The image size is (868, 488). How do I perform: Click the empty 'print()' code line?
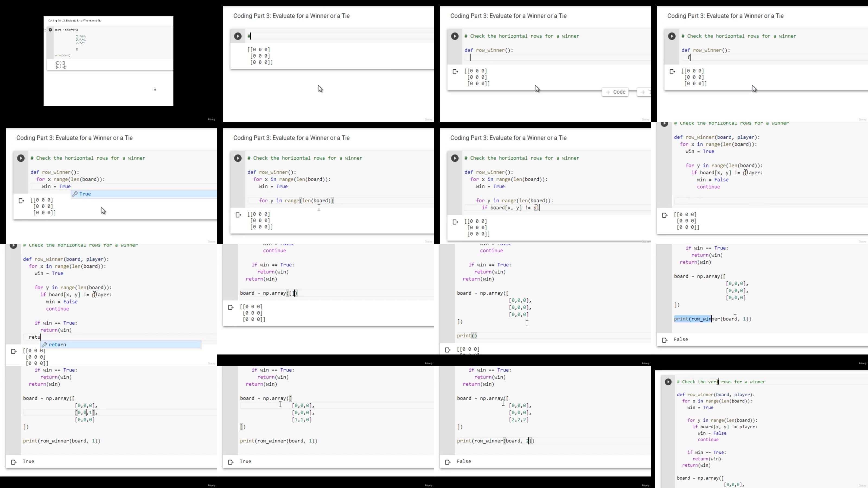pyautogui.click(x=467, y=335)
